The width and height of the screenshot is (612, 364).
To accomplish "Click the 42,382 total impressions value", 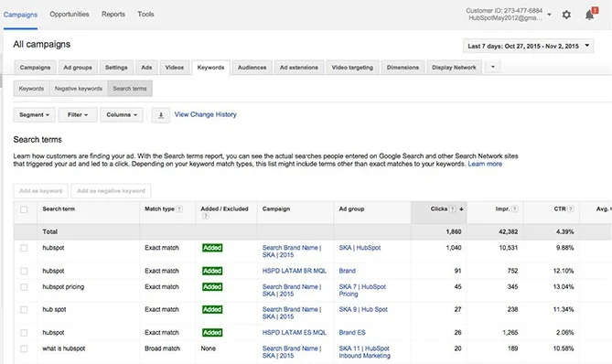I will [509, 231].
